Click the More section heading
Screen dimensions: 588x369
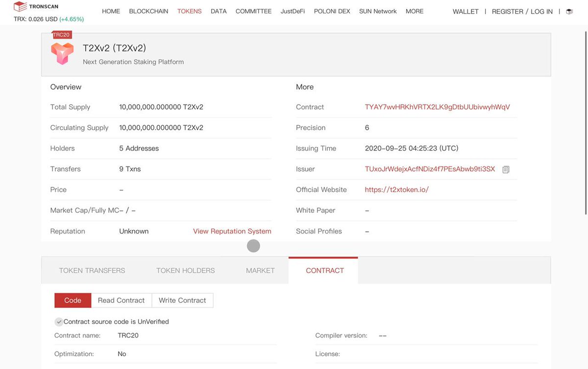pos(305,87)
